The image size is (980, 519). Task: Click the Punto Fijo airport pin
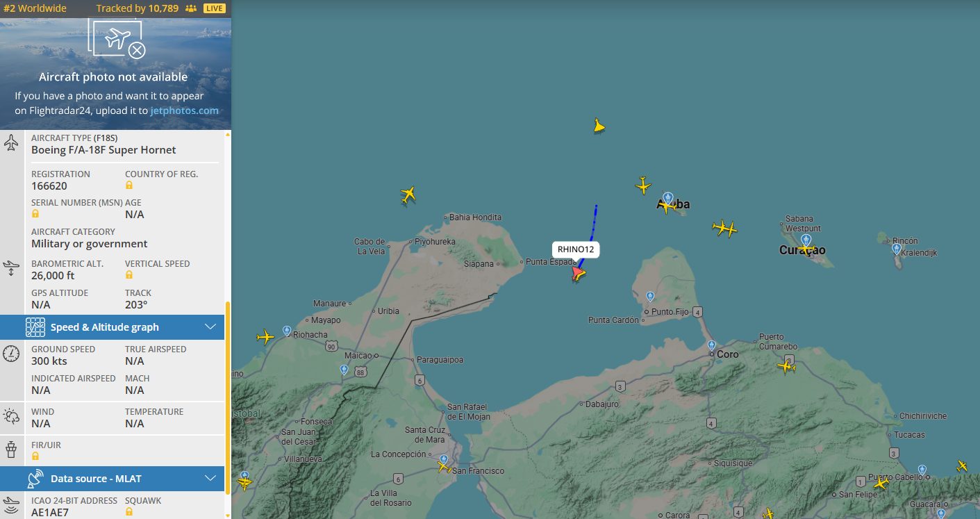point(650,297)
